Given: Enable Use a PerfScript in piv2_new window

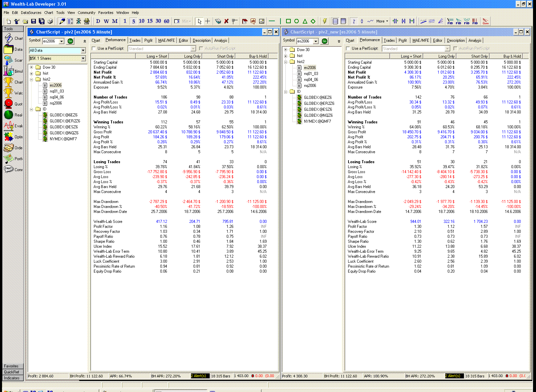Looking at the screenshot, I should 348,48.
